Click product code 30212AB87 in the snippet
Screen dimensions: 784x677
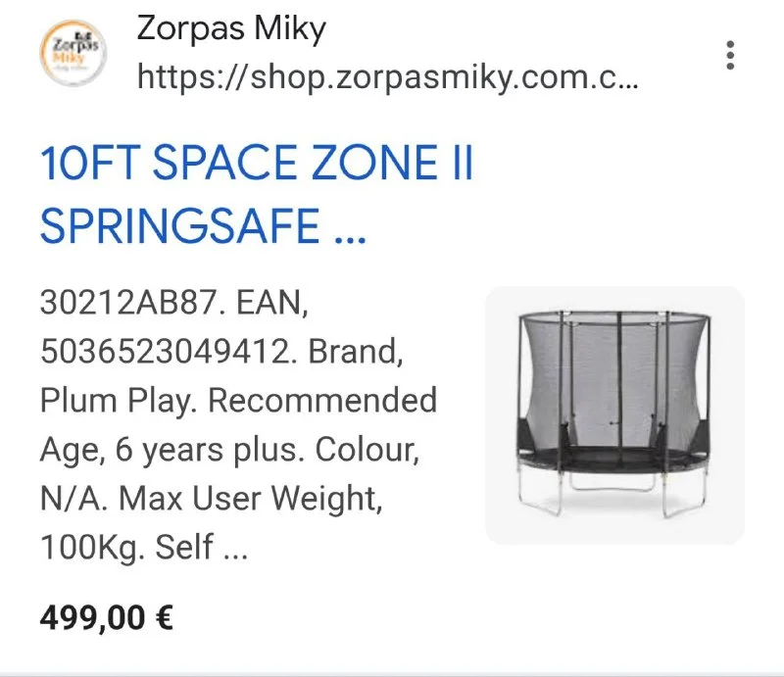click(x=126, y=303)
